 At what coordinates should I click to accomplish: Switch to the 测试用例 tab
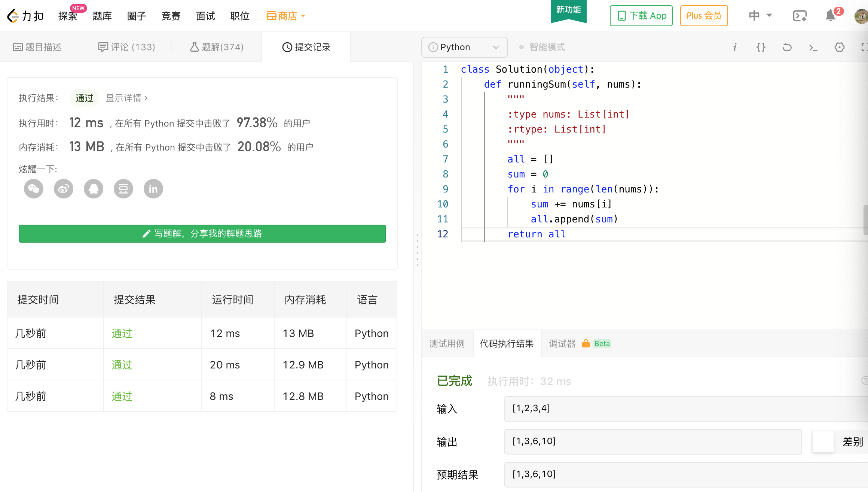point(447,344)
